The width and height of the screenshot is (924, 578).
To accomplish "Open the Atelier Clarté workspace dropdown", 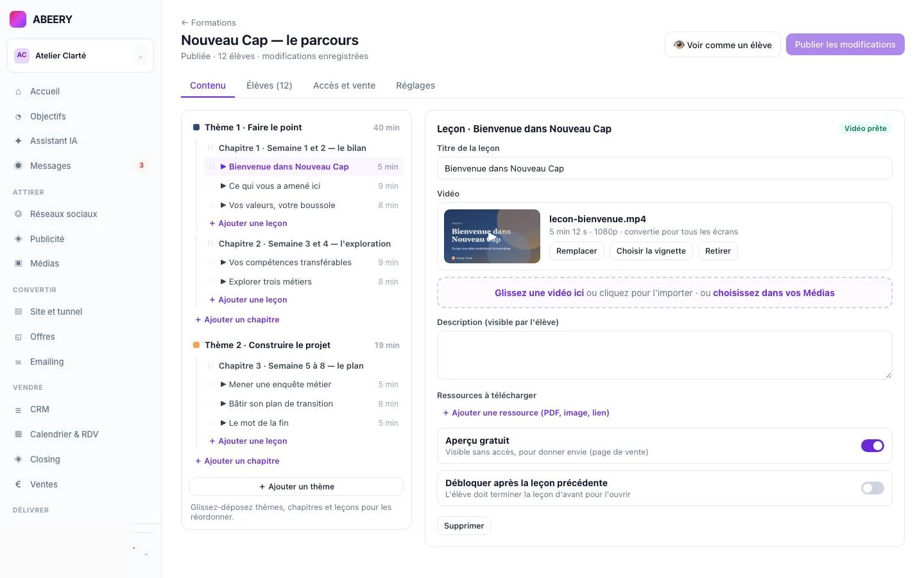I will (80, 55).
